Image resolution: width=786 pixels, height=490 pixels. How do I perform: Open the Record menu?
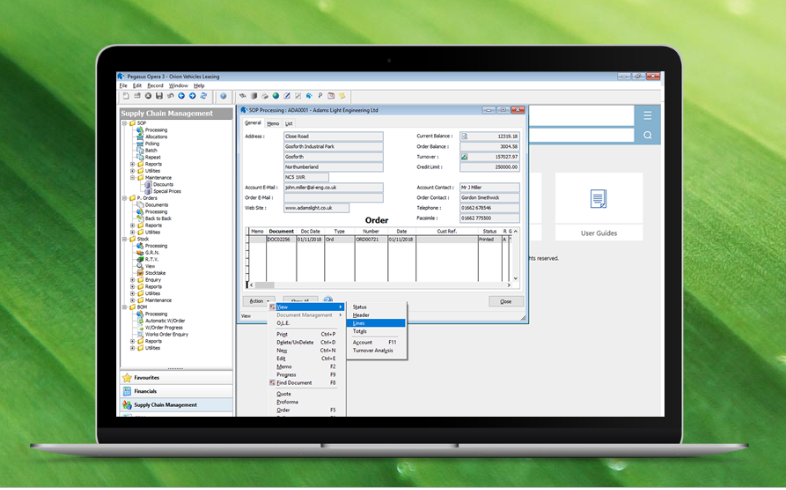[155, 86]
